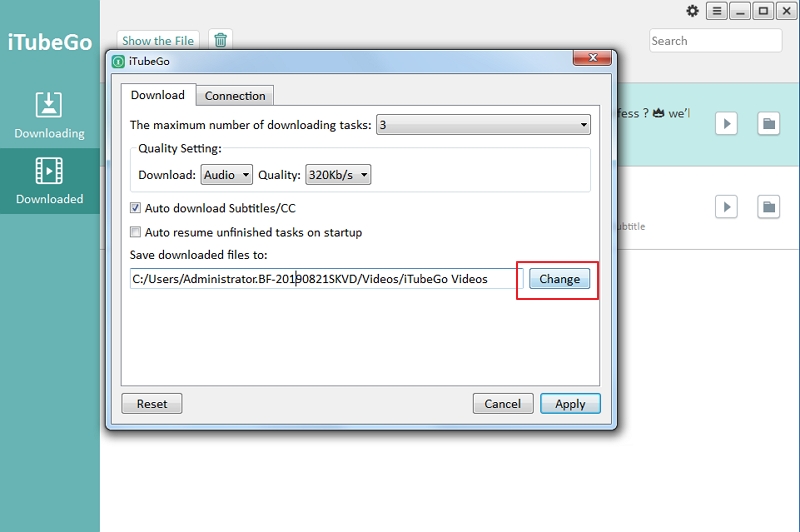
Task: Click the trash delete icon in toolbar
Action: [x=220, y=40]
